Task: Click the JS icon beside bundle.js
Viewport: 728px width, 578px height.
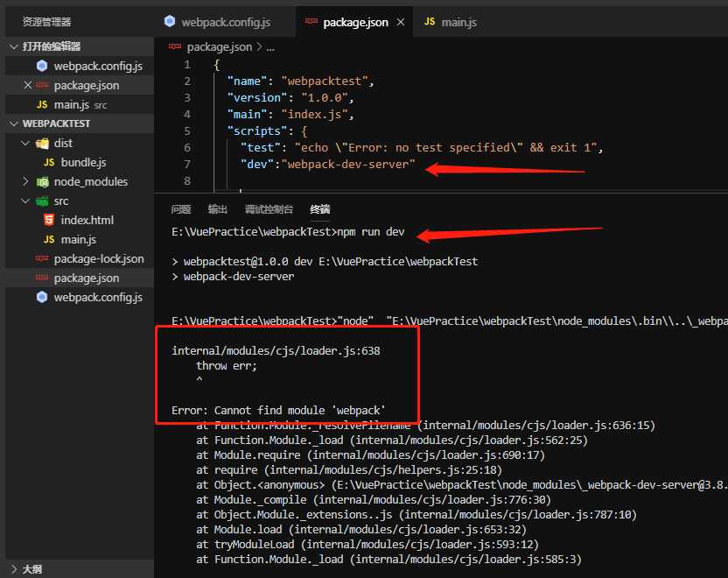Action: coord(49,162)
